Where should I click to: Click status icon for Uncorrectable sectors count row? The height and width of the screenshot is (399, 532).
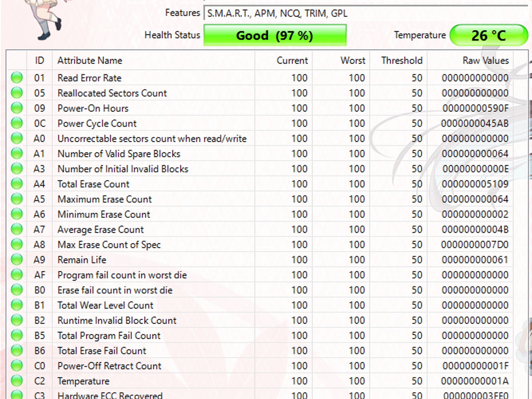17,138
